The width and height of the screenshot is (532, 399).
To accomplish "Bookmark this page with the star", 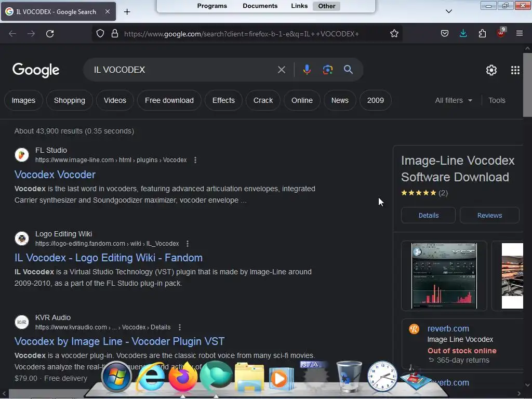I will click(394, 34).
